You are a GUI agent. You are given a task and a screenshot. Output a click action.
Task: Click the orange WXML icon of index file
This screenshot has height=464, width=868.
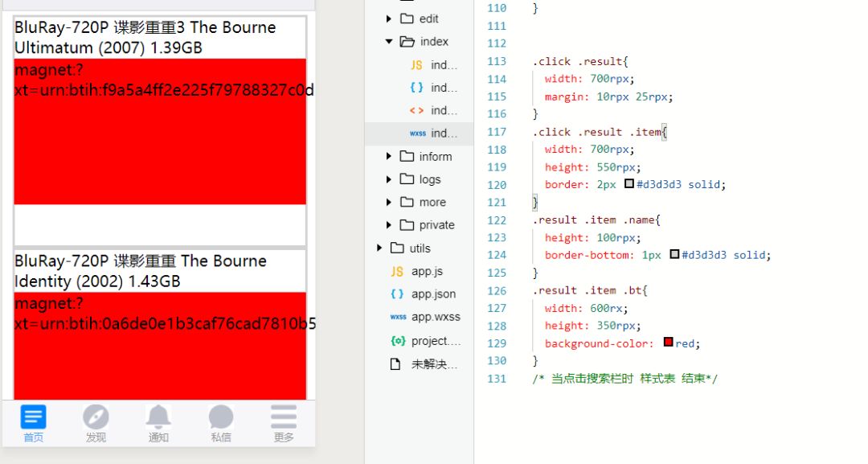click(x=416, y=111)
